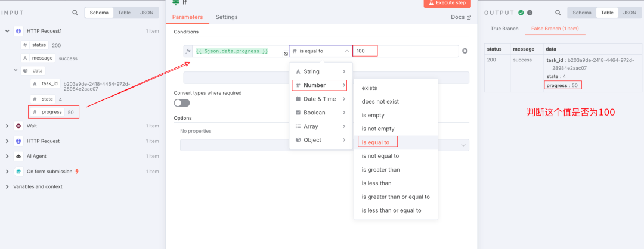Click the AI Agent robot icon

(18, 156)
